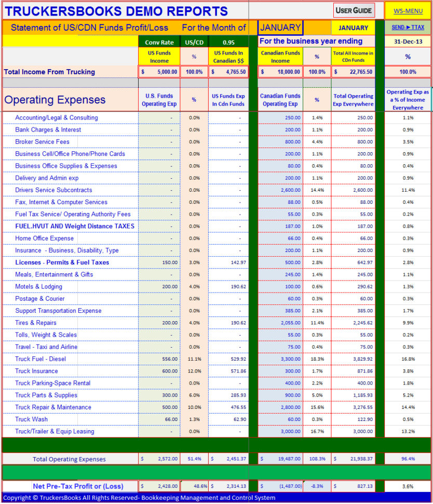
Task: Open the WS-MENU worksheet menu
Action: click(x=409, y=11)
